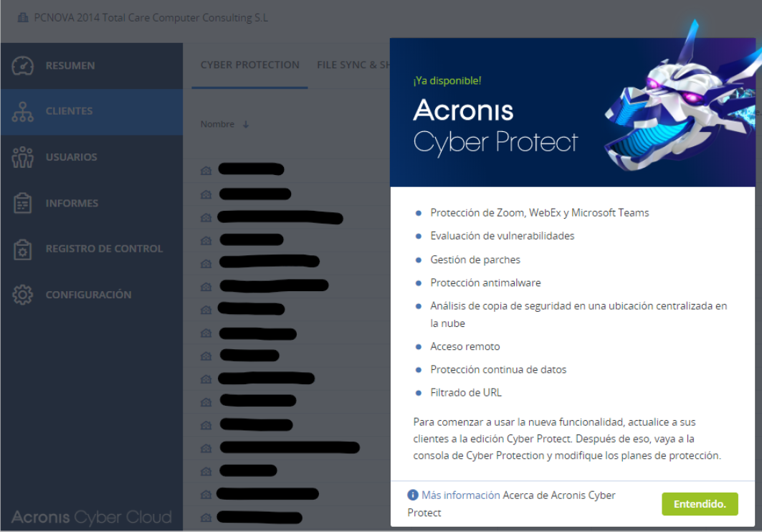Click the Acronis Cyber Cloud logo
Viewport: 762px width, 532px height.
(91, 517)
